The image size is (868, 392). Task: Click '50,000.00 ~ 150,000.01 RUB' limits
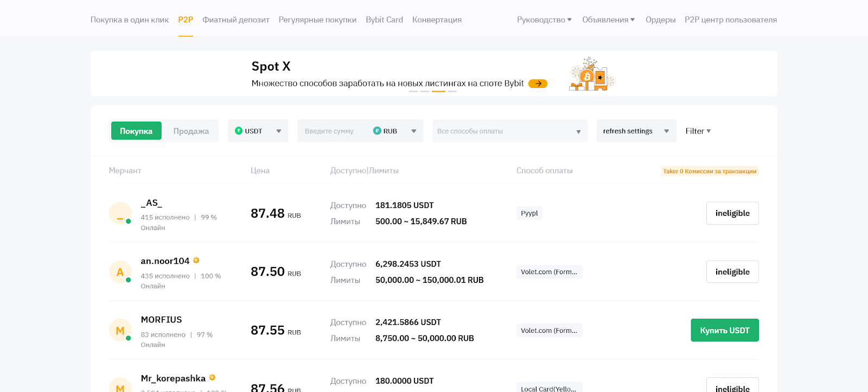430,280
